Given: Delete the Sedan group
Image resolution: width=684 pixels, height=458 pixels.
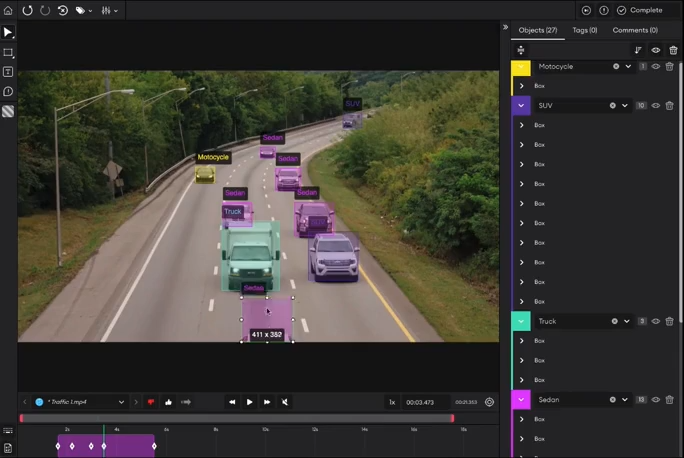Looking at the screenshot, I should (x=670, y=400).
